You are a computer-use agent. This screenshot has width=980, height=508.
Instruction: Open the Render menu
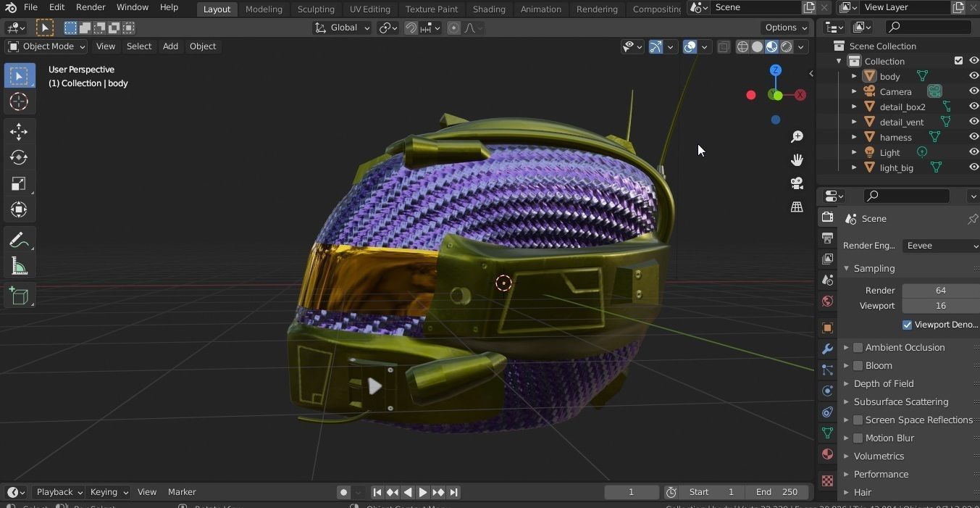(91, 7)
